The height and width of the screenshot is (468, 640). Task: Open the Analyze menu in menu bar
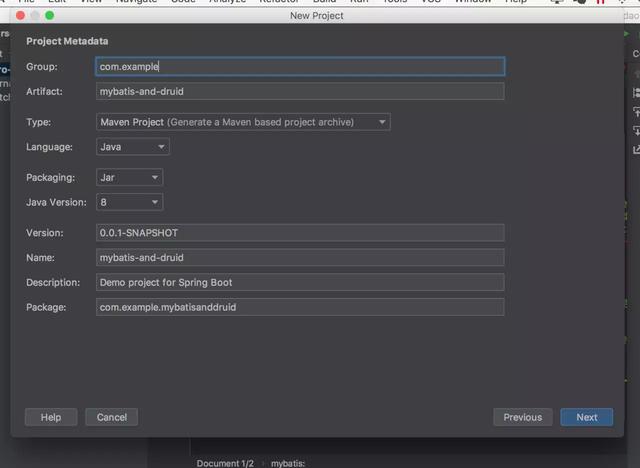pyautogui.click(x=227, y=2)
